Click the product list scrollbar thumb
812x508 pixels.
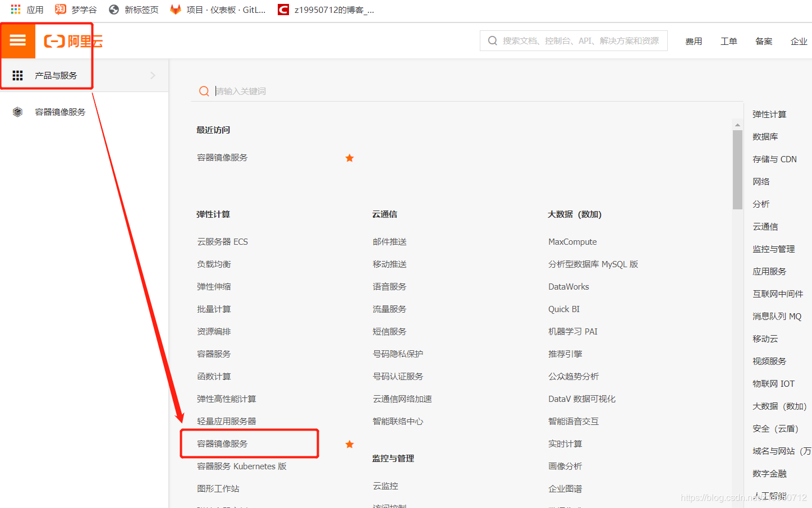pyautogui.click(x=737, y=170)
